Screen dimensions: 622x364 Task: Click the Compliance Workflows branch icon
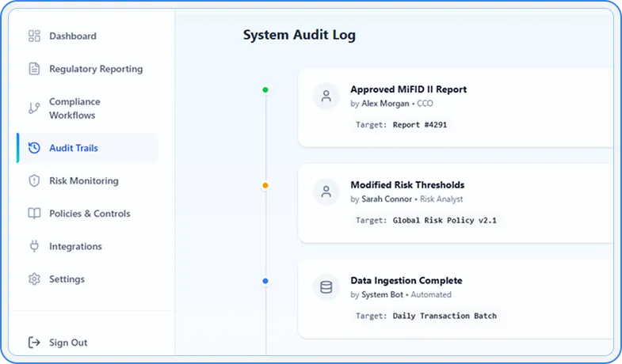[x=34, y=108]
